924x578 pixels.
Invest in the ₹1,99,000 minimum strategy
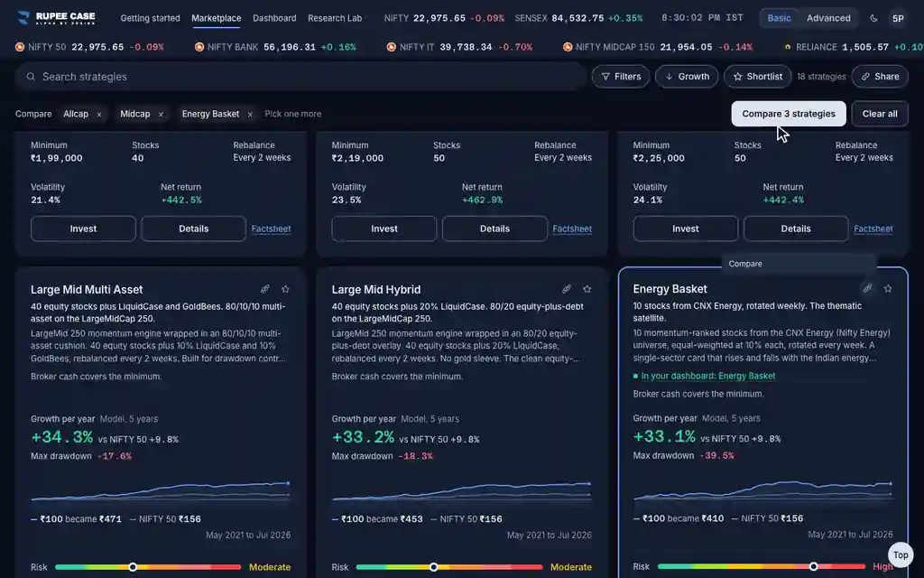point(83,228)
